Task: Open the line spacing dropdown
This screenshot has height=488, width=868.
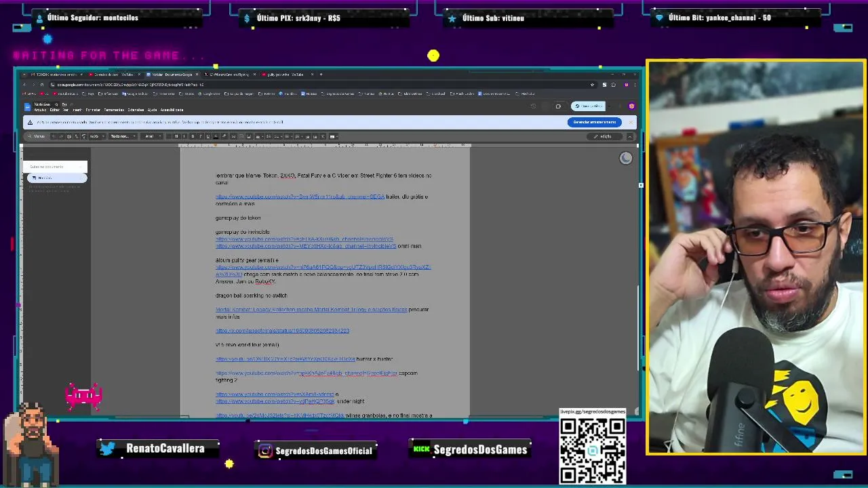Action: [x=269, y=136]
